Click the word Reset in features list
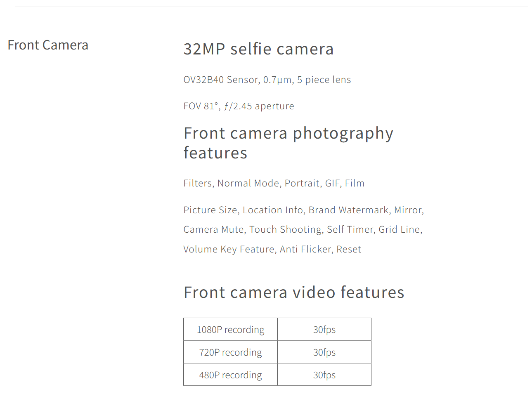 click(349, 249)
